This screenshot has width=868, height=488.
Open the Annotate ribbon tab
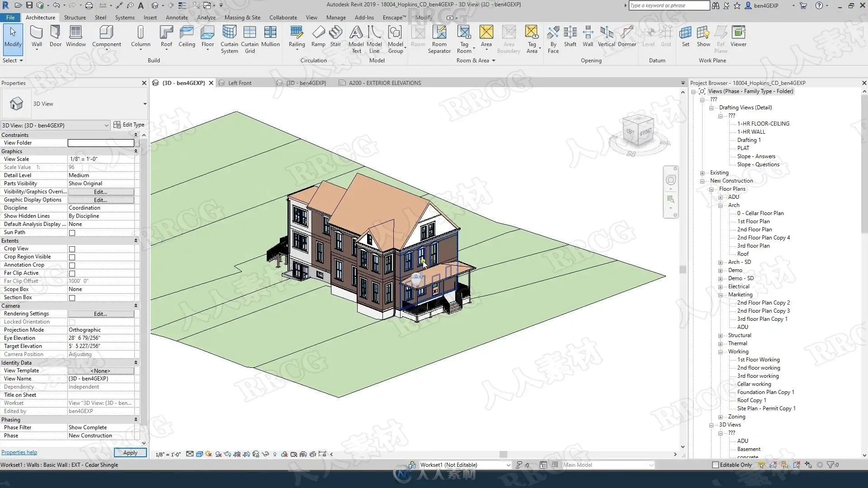(177, 18)
